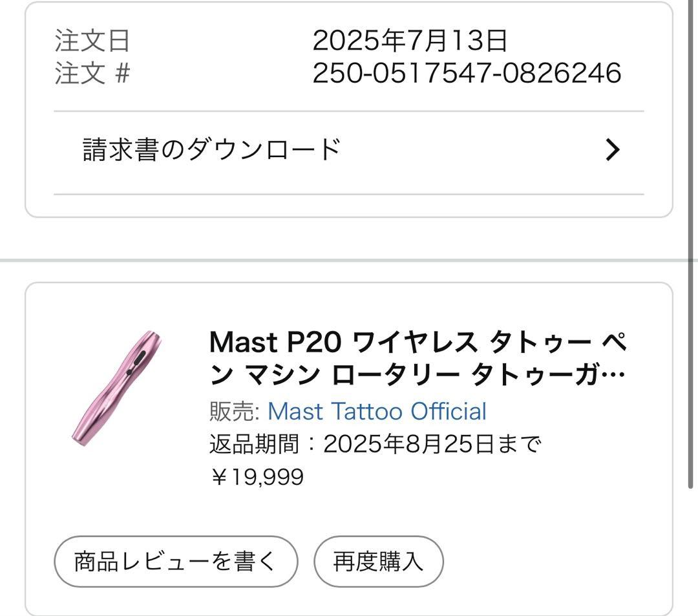Click the 返品期間 return period text
The image size is (698, 616).
(255, 444)
